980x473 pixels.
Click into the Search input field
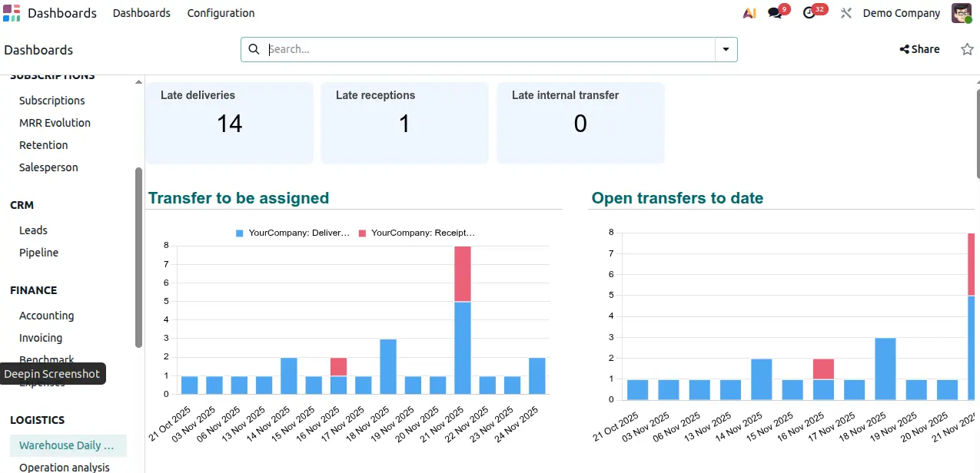click(x=492, y=49)
